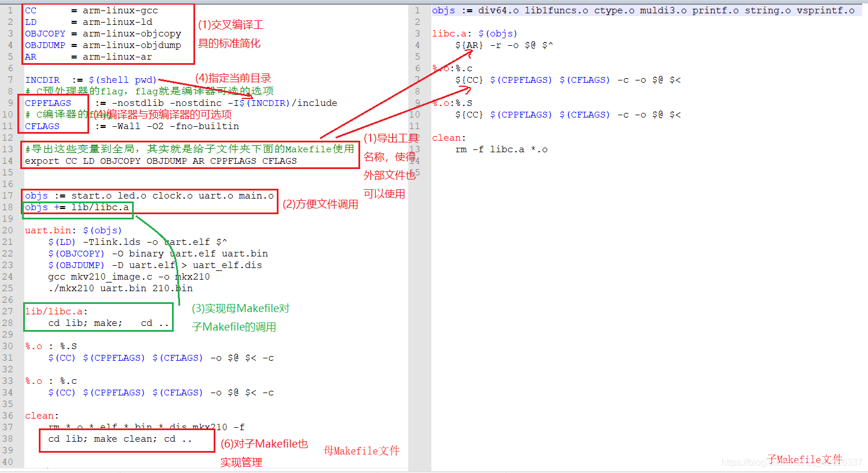Screen dimensions: 868x473
Task: Click the line 'AR = arm-linux-ar'
Action: 89,57
